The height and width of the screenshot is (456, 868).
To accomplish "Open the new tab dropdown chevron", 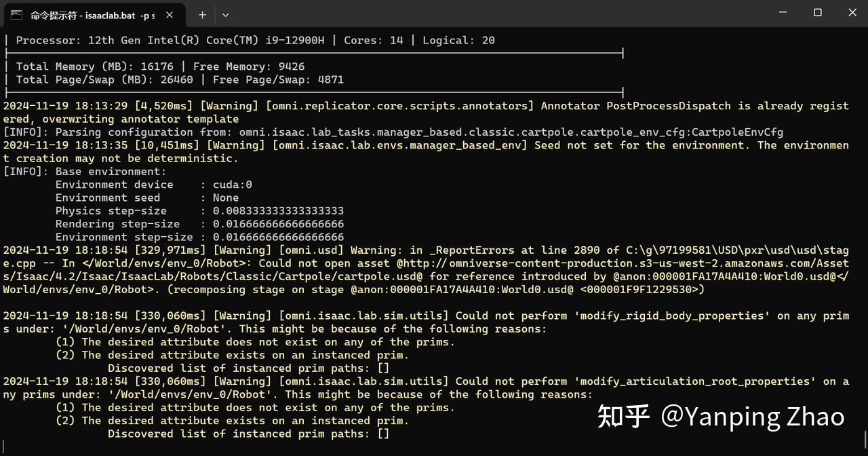I will click(225, 14).
